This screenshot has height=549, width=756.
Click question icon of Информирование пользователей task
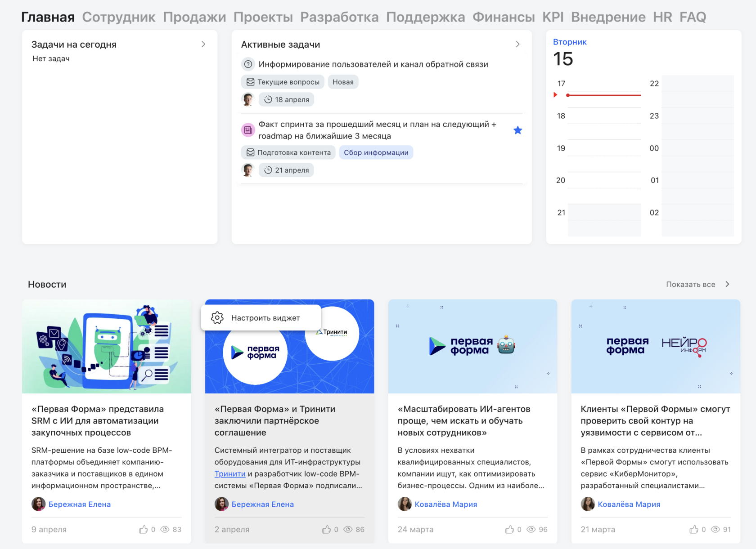pyautogui.click(x=248, y=64)
